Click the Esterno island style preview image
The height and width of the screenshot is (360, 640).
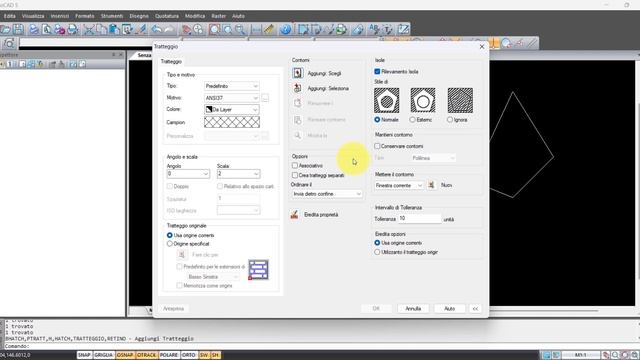click(423, 100)
